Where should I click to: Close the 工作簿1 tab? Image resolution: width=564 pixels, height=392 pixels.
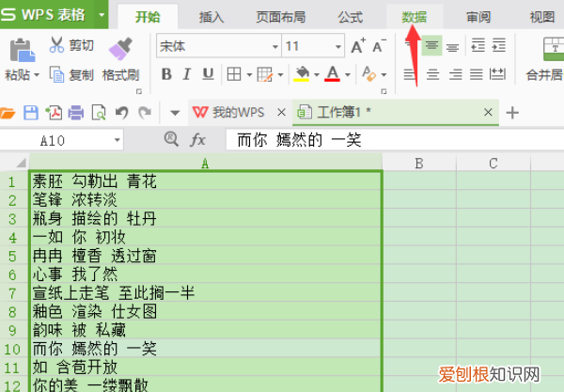[x=488, y=113]
